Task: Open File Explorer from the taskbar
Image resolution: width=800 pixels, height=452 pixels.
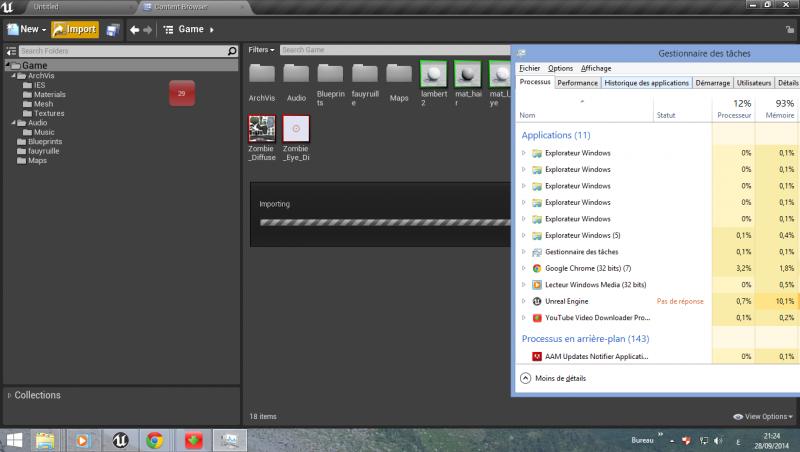Action: coord(45,440)
